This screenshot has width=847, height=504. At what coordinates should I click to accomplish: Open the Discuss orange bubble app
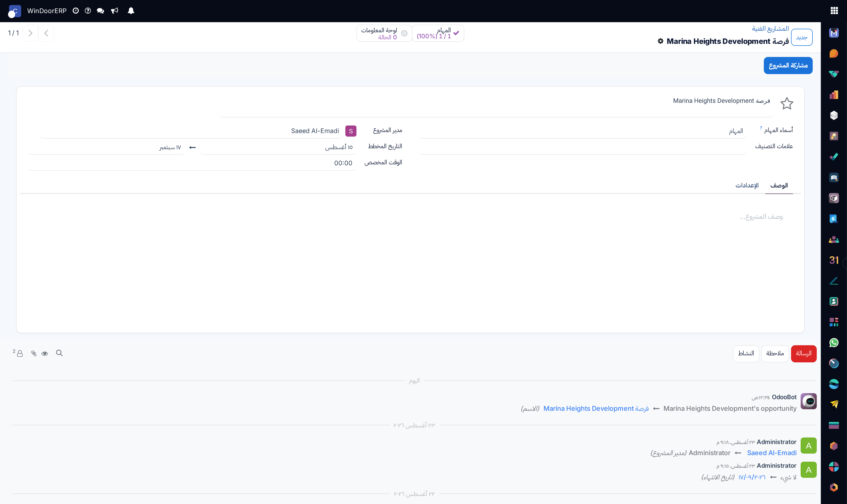coord(834,54)
